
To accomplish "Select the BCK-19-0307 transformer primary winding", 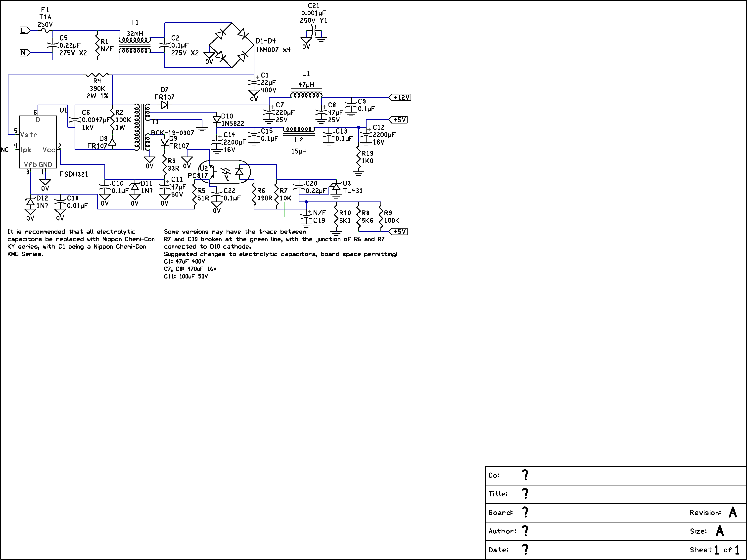I will [x=137, y=127].
